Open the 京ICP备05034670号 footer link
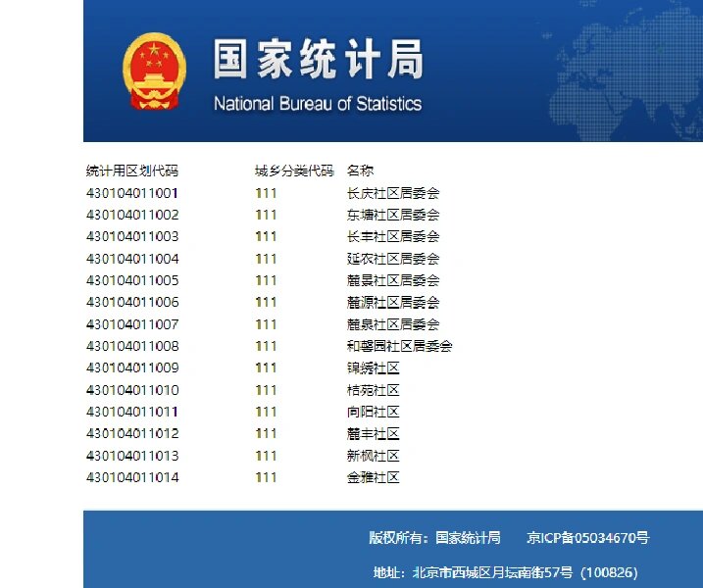The width and height of the screenshot is (703, 588). tap(587, 537)
